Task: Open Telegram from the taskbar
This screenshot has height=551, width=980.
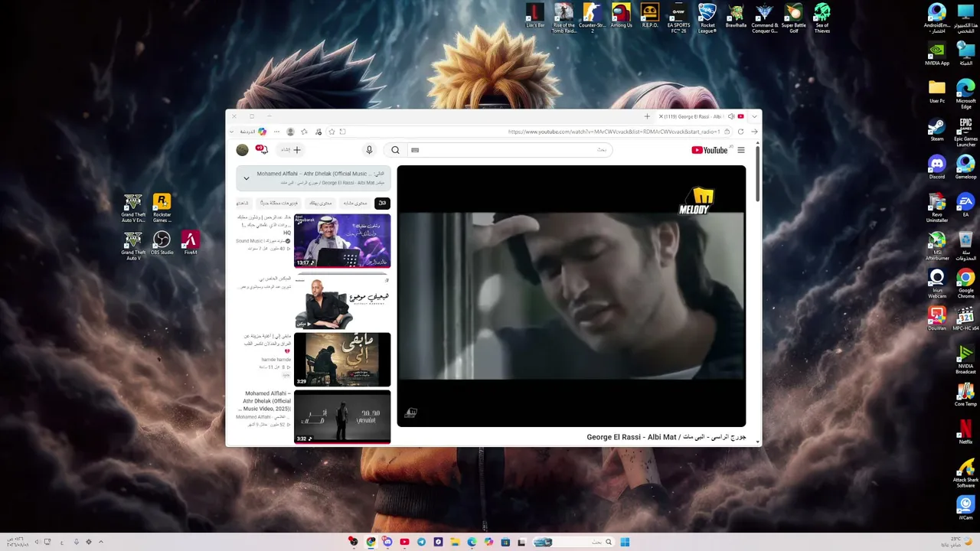Action: tap(421, 542)
